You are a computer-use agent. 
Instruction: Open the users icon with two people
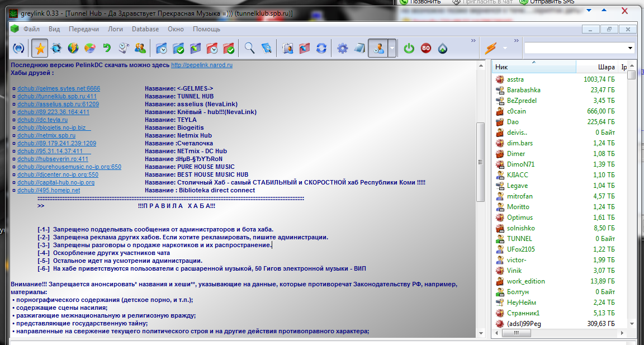point(140,49)
